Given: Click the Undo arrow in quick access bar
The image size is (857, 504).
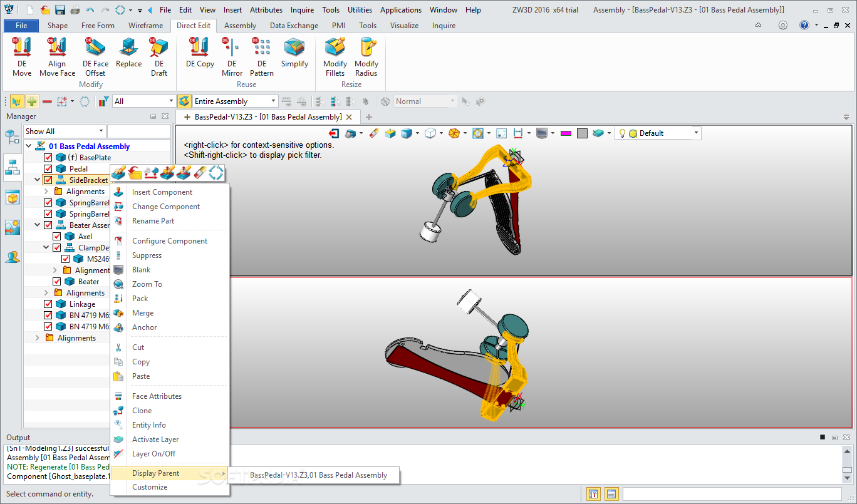Looking at the screenshot, I should pyautogui.click(x=90, y=10).
